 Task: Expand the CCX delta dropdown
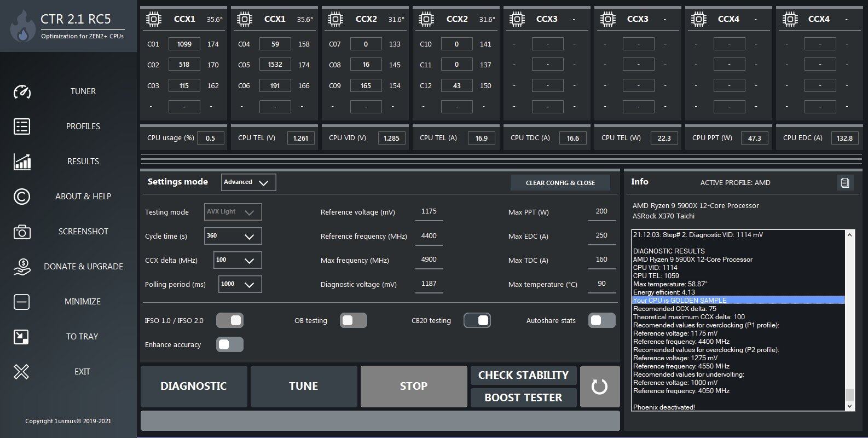pyautogui.click(x=238, y=260)
